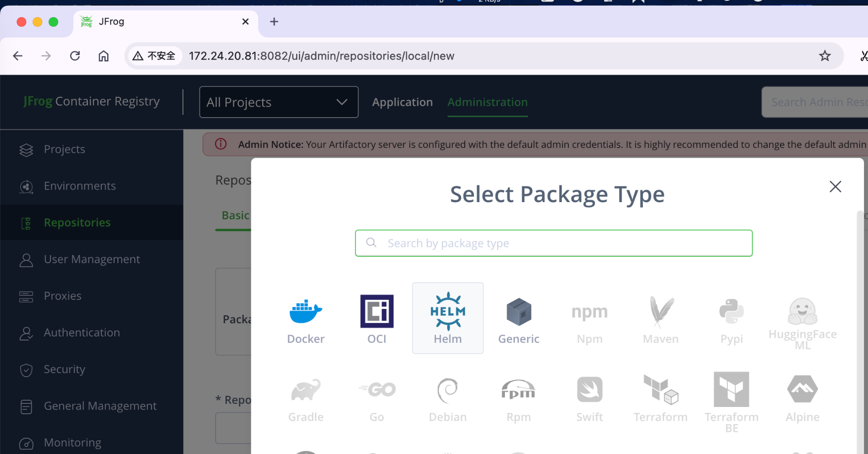Select the Pypi package icon
The width and height of the screenshot is (868, 454).
[x=731, y=312]
